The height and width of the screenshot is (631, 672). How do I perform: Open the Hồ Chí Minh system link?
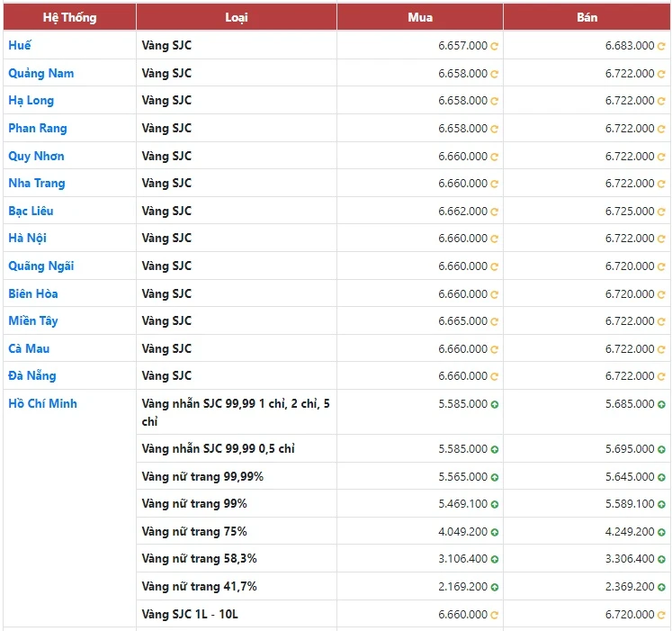click(x=42, y=403)
